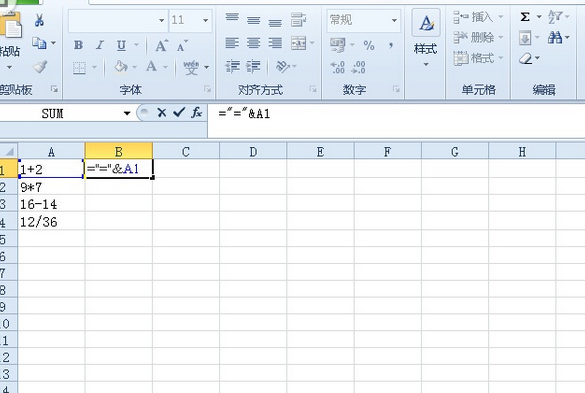
Task: Increase decimal places
Action: pos(338,68)
